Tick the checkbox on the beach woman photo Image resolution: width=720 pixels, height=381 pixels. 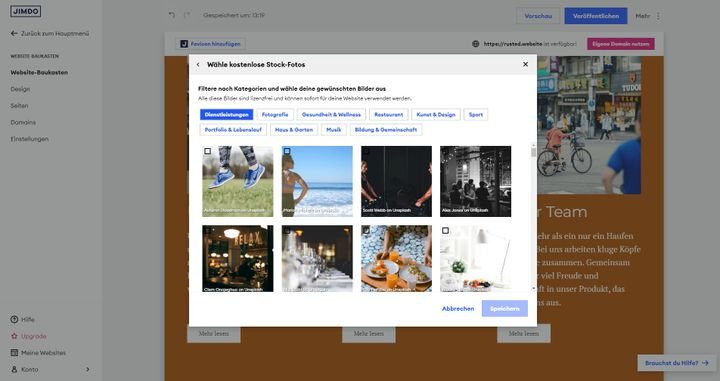tap(287, 151)
